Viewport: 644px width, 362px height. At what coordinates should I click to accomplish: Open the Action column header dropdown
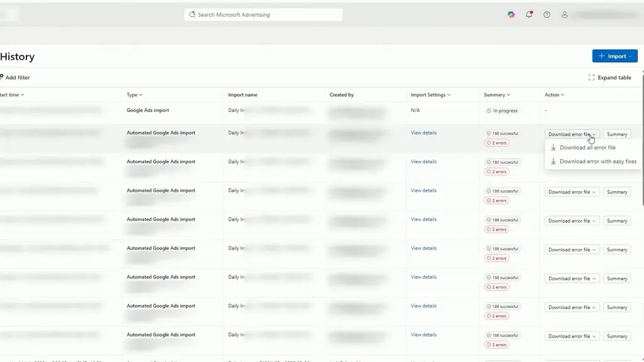(555, 95)
